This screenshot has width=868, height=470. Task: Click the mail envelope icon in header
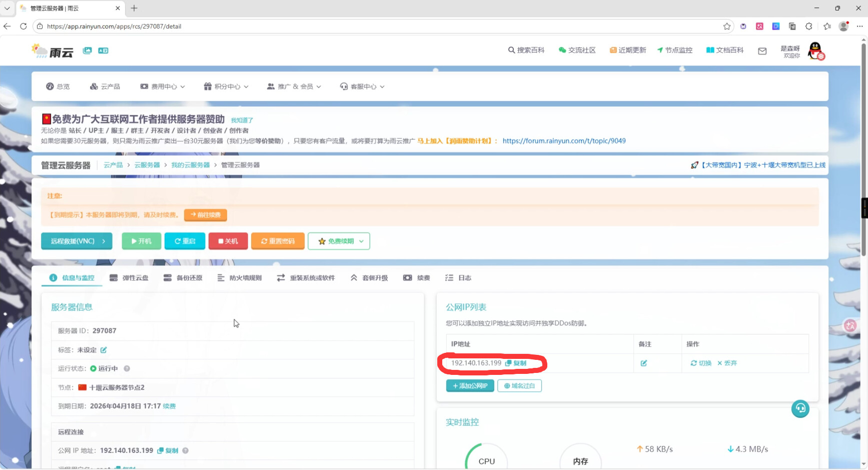pyautogui.click(x=762, y=51)
